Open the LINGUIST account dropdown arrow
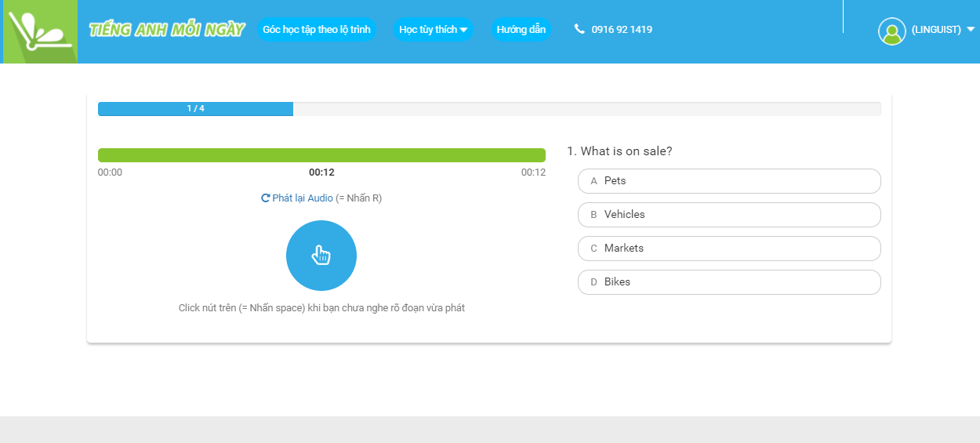 [x=971, y=29]
